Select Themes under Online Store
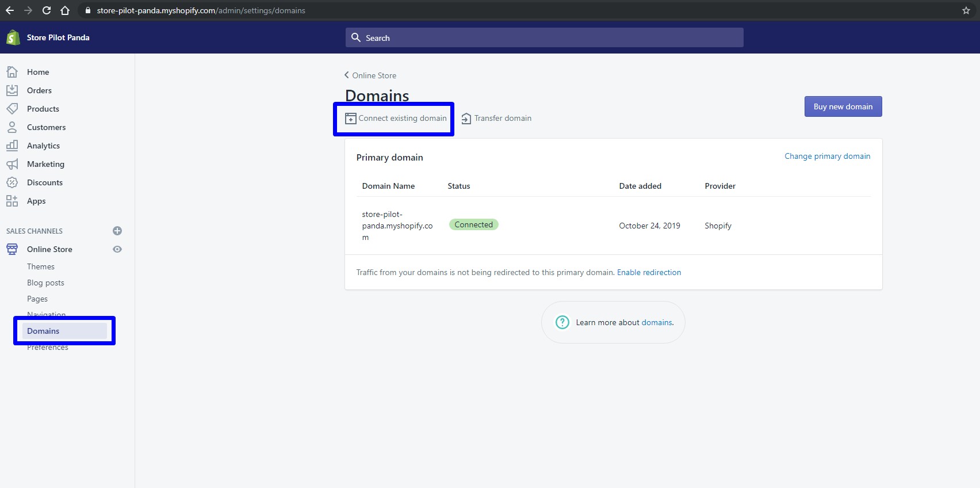 41,266
